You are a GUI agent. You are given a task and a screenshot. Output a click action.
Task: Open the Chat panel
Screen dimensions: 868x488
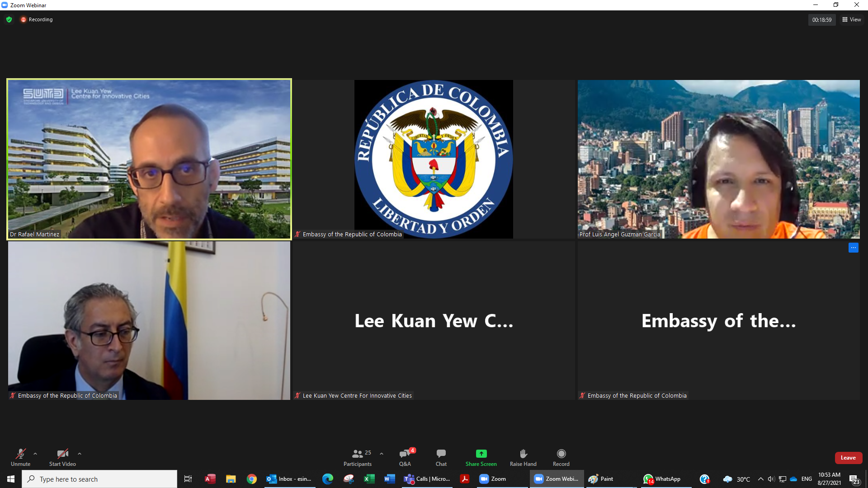pos(441,457)
